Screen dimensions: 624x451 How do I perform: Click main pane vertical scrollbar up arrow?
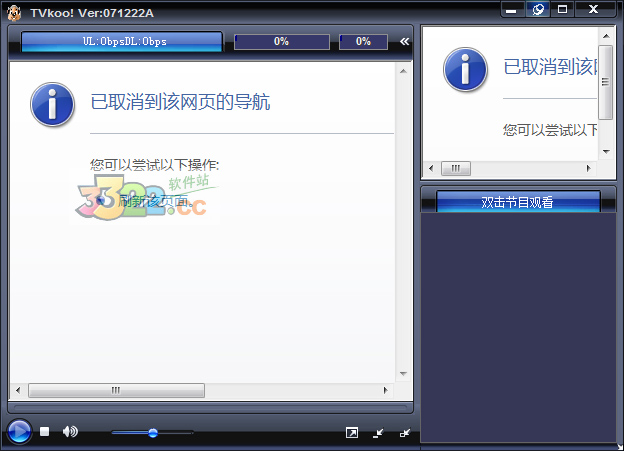point(403,71)
